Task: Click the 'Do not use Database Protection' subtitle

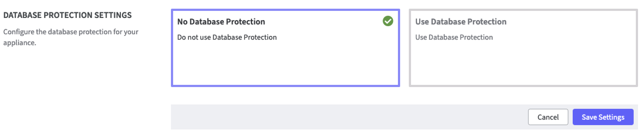Action: (x=227, y=37)
